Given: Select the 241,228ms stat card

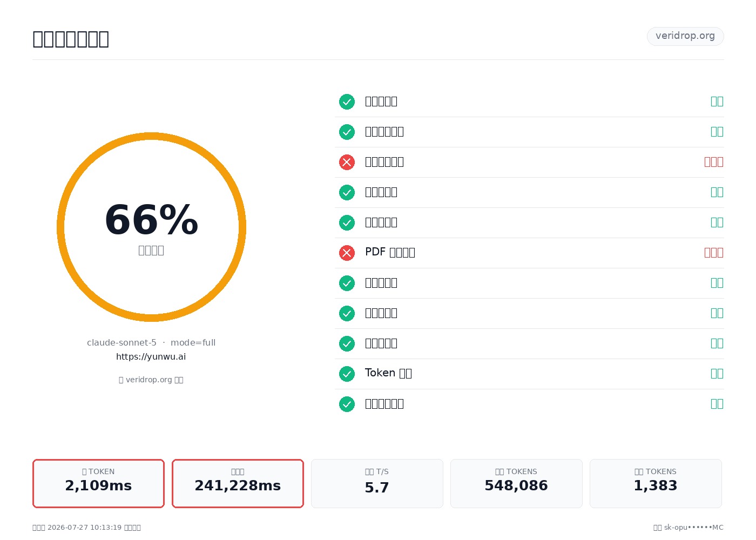Looking at the screenshot, I should (238, 483).
